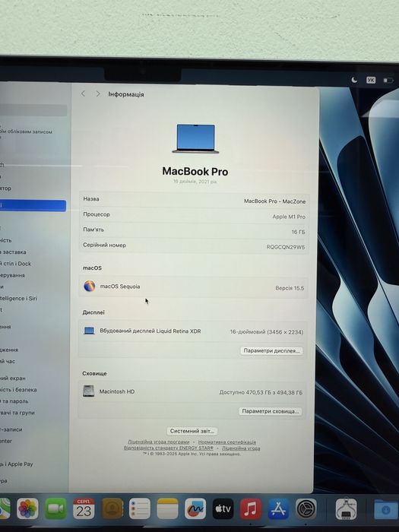The height and width of the screenshot is (532, 399).
Task: Open Ліцензійна угода програми link
Action: [158, 442]
